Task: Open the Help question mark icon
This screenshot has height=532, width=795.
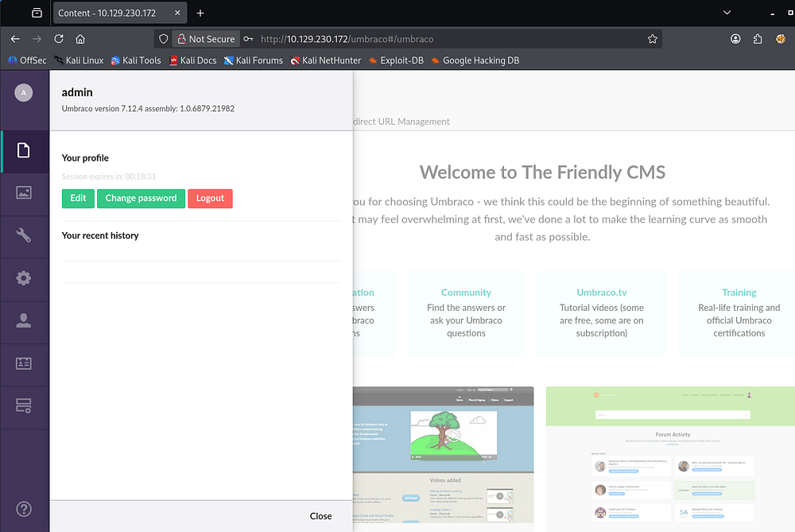Action: tap(24, 509)
